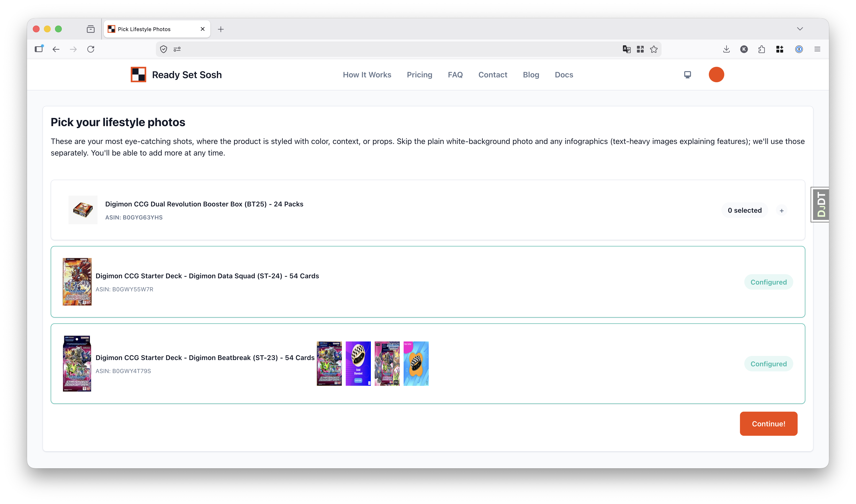This screenshot has width=856, height=504.
Task: Select the Beatbreak ST-23 deck main thumbnail
Action: pyautogui.click(x=77, y=363)
